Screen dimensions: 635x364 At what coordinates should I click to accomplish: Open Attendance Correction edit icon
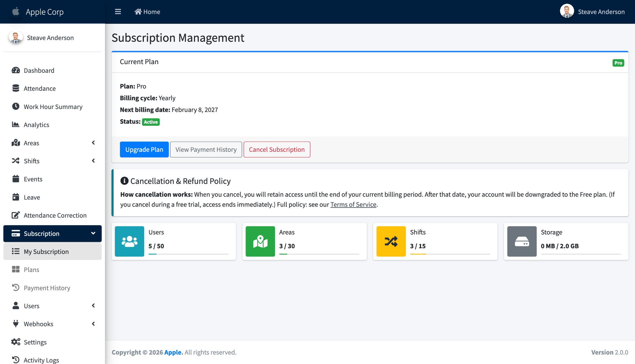(16, 215)
